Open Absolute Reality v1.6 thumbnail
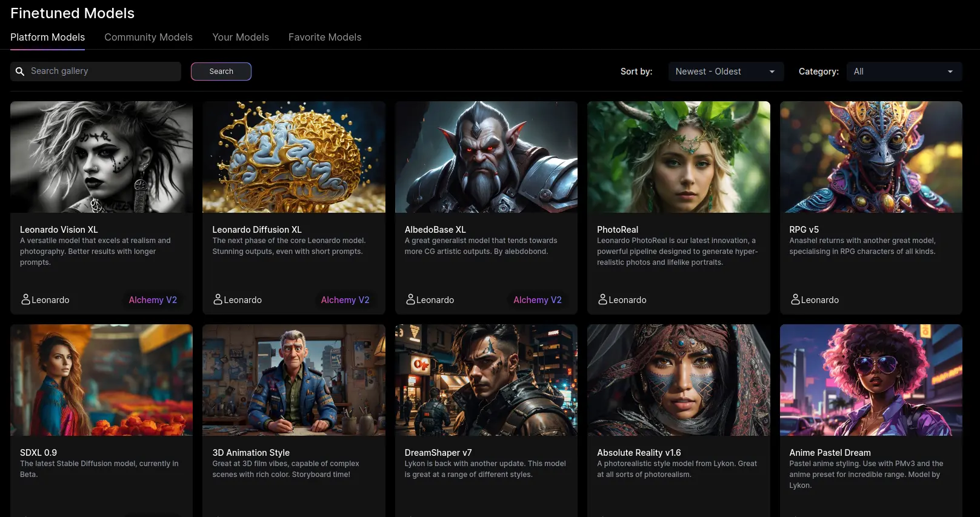The image size is (980, 517). [x=679, y=380]
